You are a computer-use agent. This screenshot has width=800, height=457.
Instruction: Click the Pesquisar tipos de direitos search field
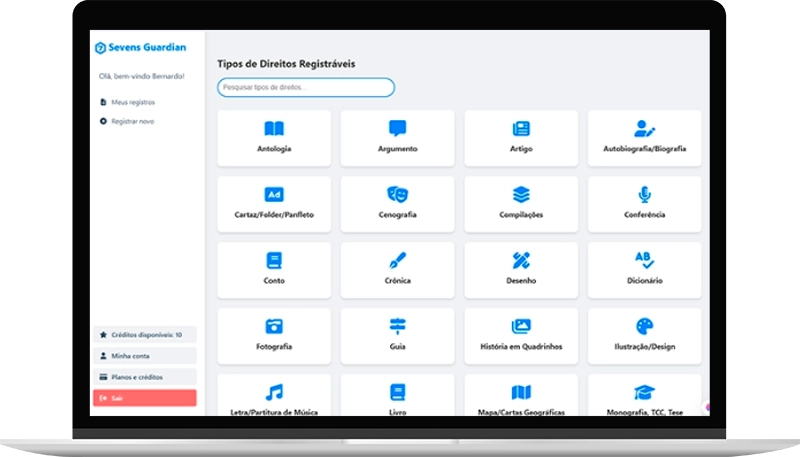[306, 88]
